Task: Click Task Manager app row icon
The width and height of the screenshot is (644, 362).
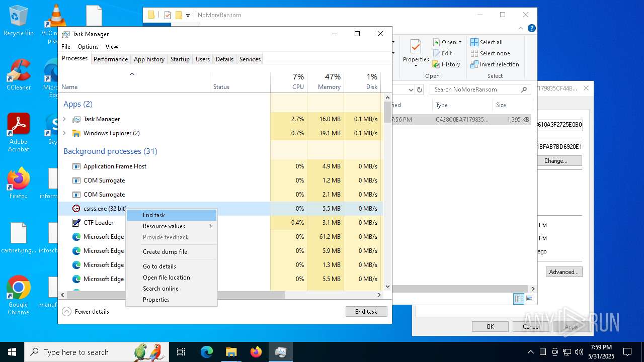Action: [x=76, y=119]
